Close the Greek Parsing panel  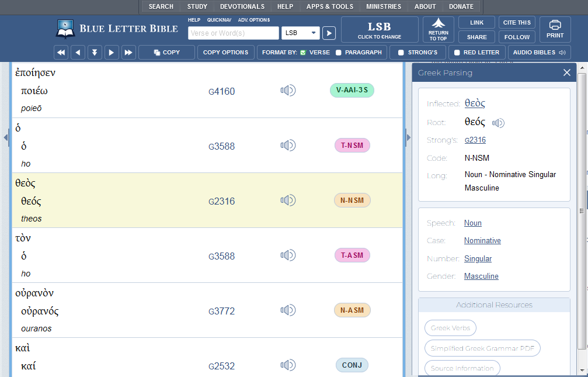566,72
